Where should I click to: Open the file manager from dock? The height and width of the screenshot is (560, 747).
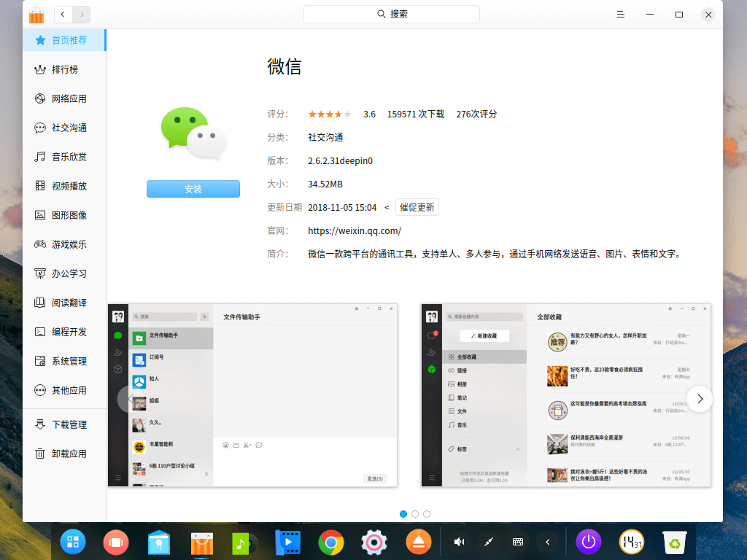tap(158, 542)
